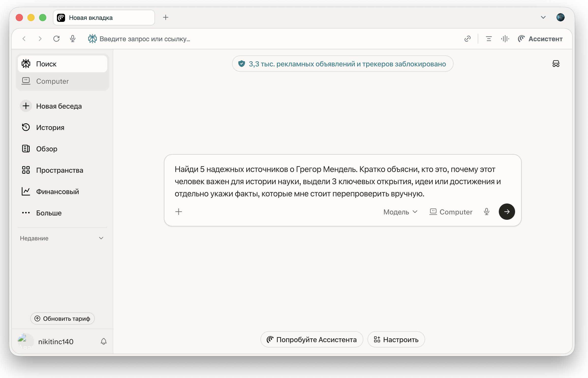The height and width of the screenshot is (378, 588).
Task: Open Пространства section
Action: 63,170
